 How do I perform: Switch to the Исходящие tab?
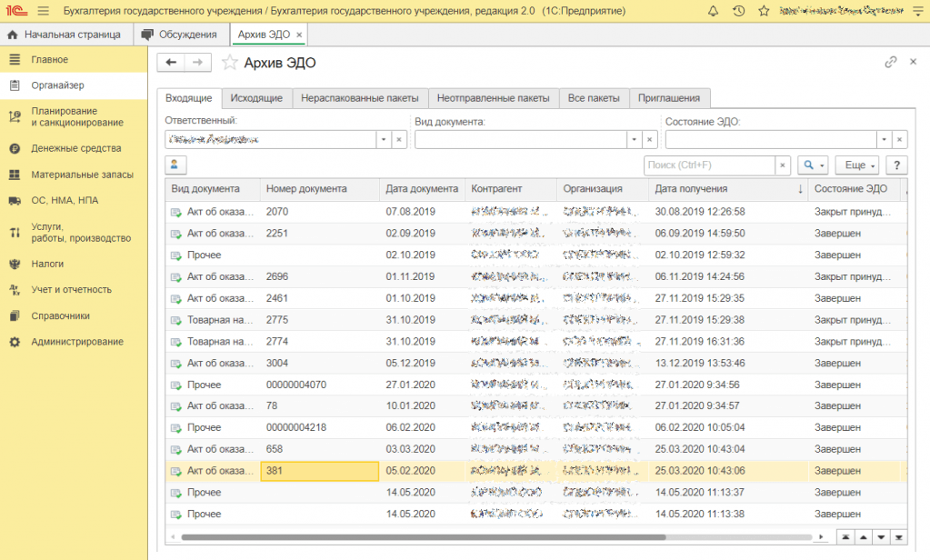point(256,98)
